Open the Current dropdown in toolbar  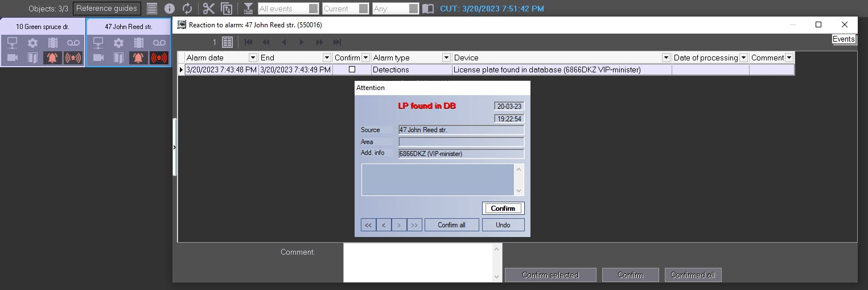tap(364, 9)
